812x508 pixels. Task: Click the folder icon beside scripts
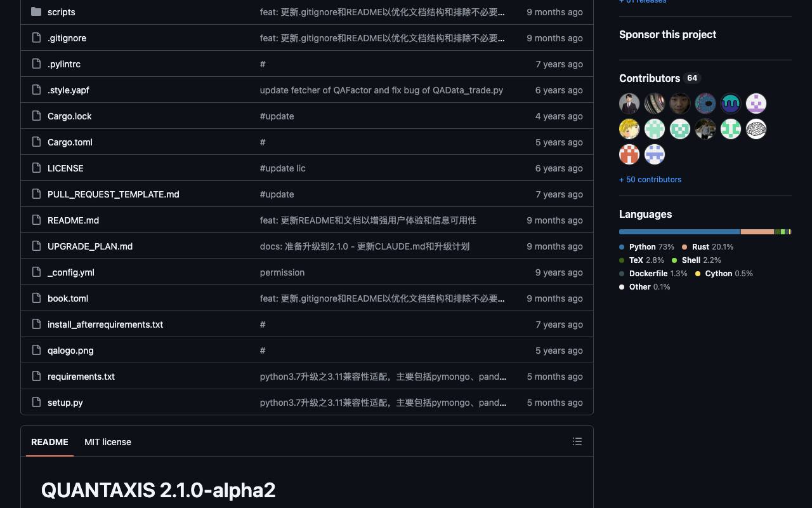[x=36, y=12]
